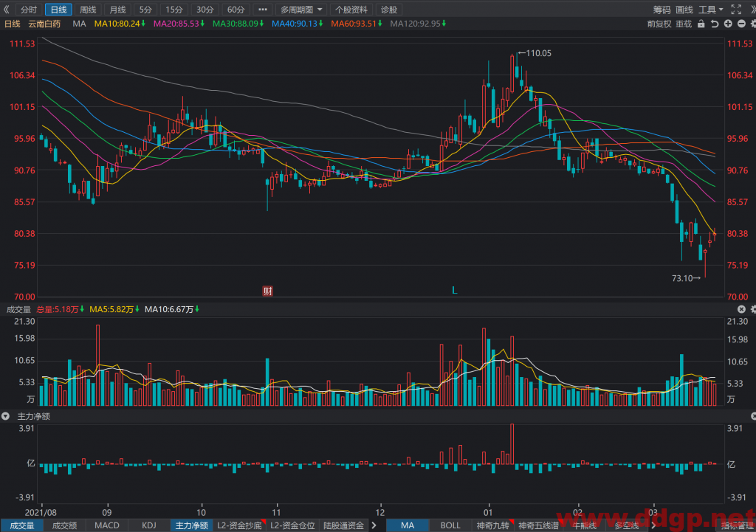
Task: Zoom out the K-line chart with minus icon
Action: coord(741,24)
